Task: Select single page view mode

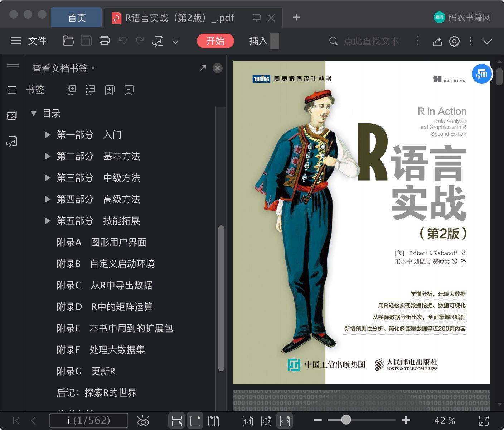Action: pyautogui.click(x=195, y=421)
